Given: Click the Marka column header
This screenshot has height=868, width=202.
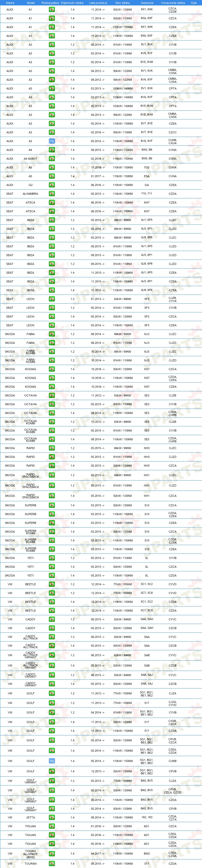Looking at the screenshot, I should 10,3.
